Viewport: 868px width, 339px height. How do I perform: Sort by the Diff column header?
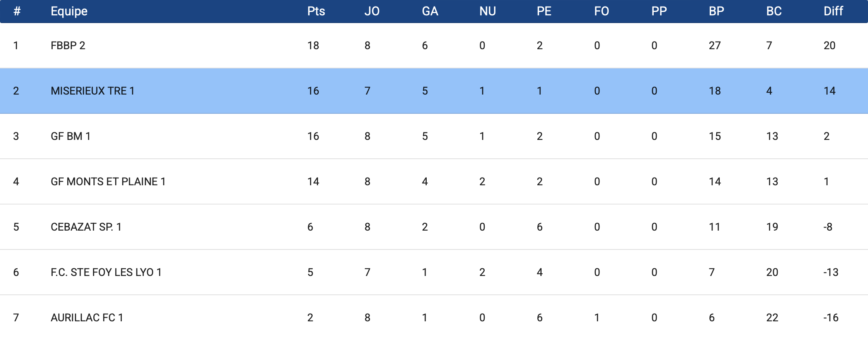(x=833, y=11)
